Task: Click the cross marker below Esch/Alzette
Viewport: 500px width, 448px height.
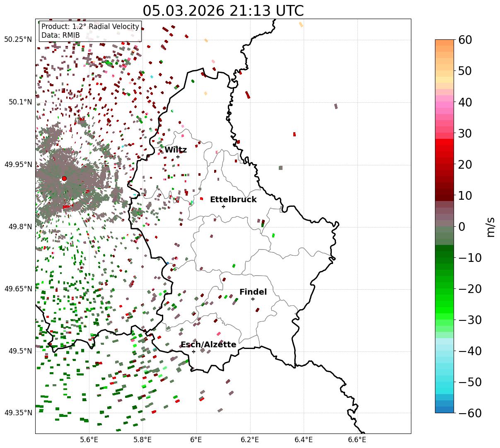Action: tap(193, 351)
